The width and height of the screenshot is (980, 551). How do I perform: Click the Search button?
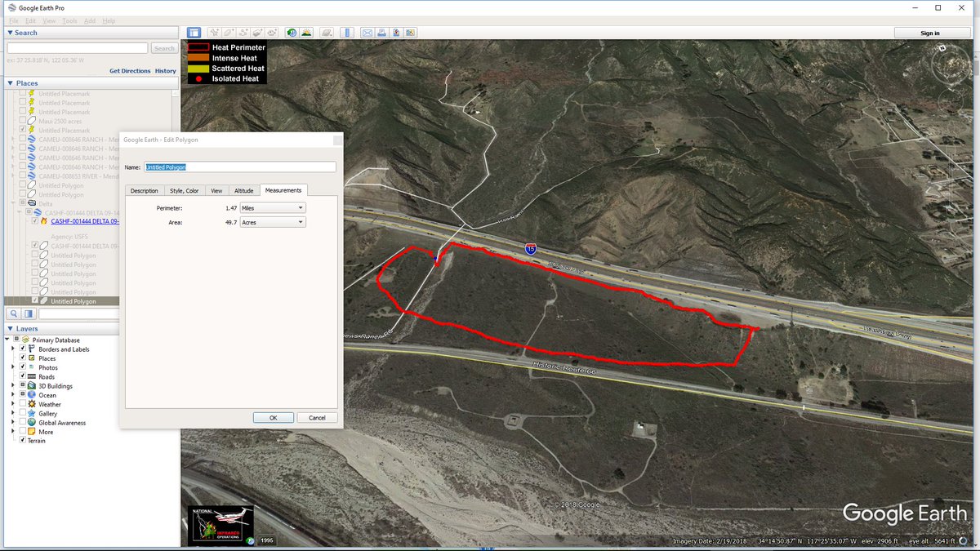coord(164,48)
